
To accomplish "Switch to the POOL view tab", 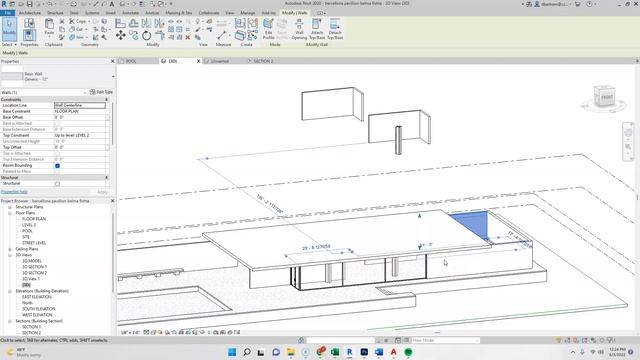I will 131,61.
